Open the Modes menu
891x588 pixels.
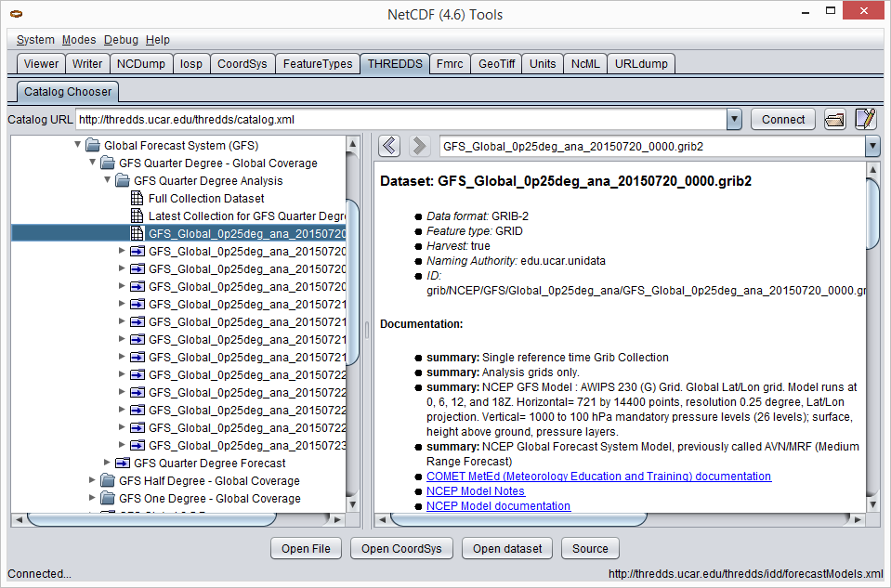pos(79,40)
